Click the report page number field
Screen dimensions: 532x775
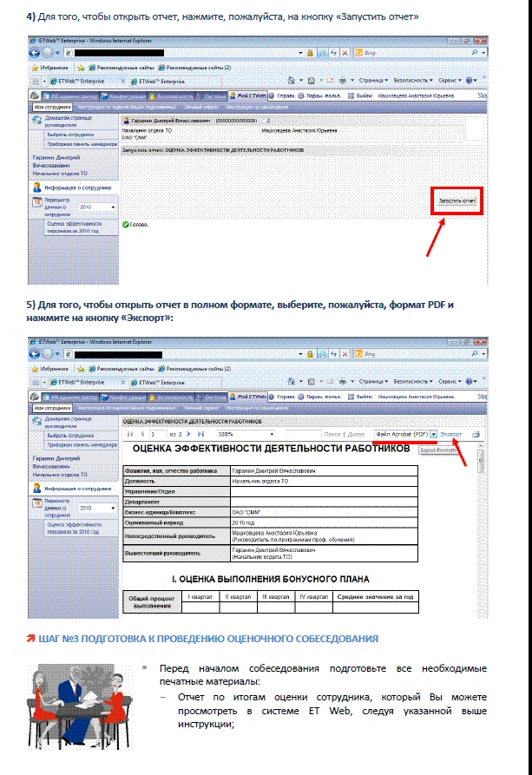pyautogui.click(x=156, y=434)
